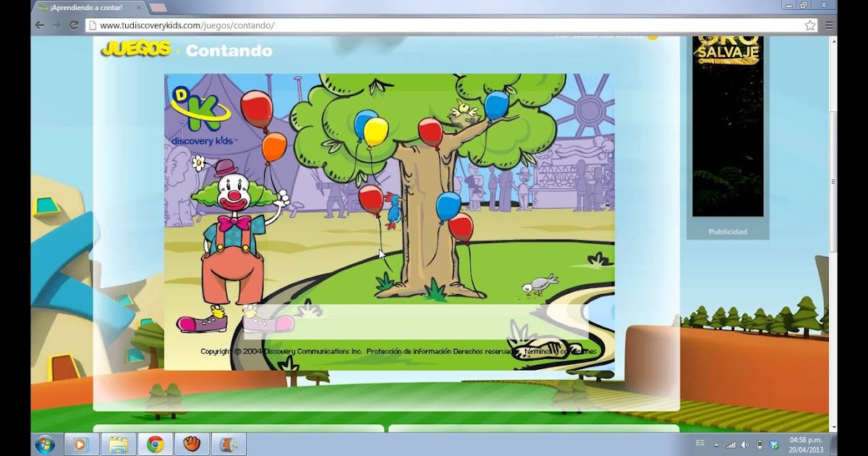
Task: Click the 'Publicidad' label
Action: tap(728, 232)
